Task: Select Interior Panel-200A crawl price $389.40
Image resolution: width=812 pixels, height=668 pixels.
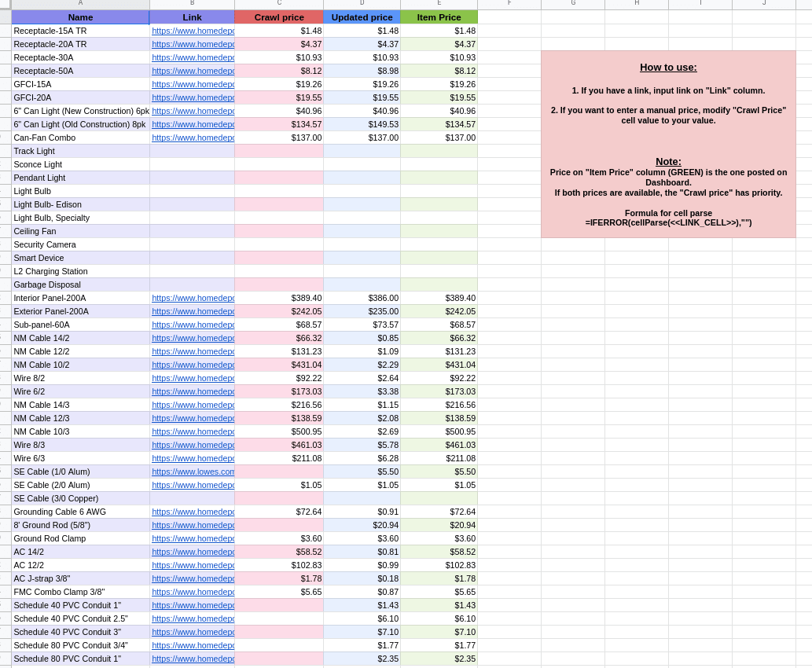Action: point(279,299)
